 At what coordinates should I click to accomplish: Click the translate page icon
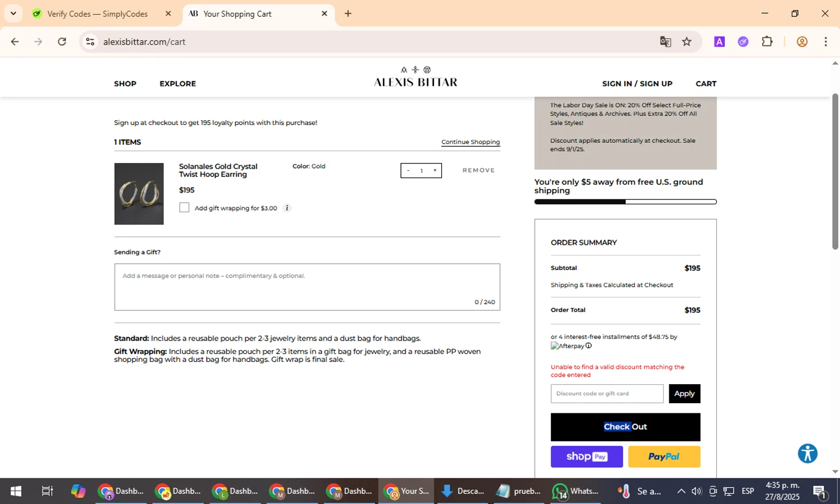(665, 41)
